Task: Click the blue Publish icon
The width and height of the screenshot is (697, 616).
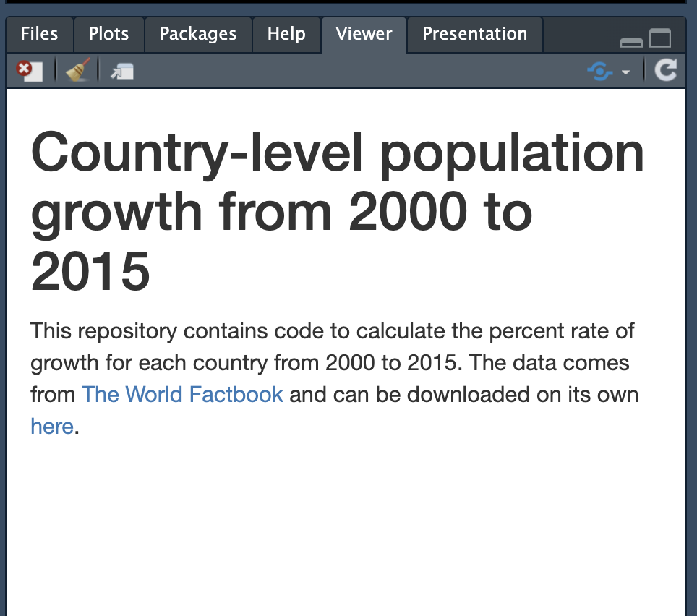Action: [x=599, y=71]
